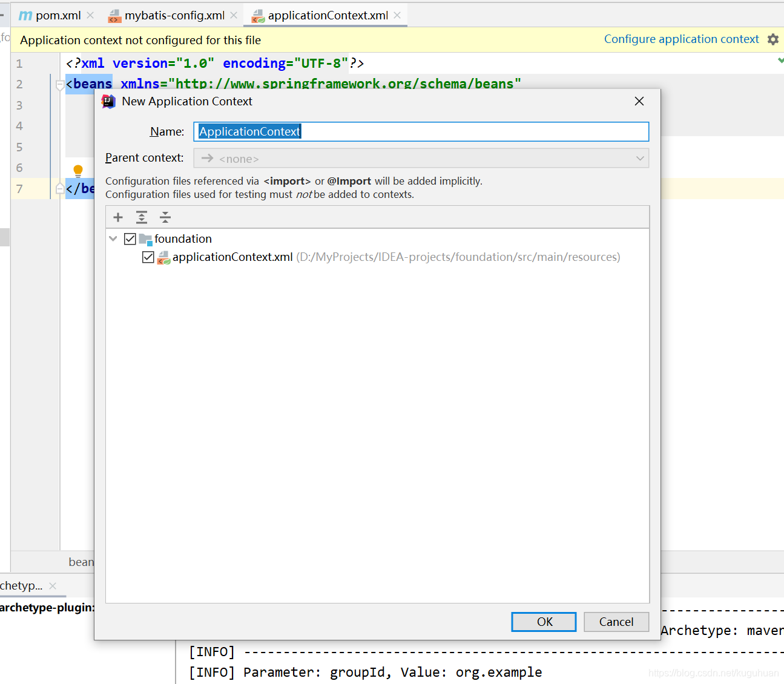Click the OK button

(x=544, y=622)
